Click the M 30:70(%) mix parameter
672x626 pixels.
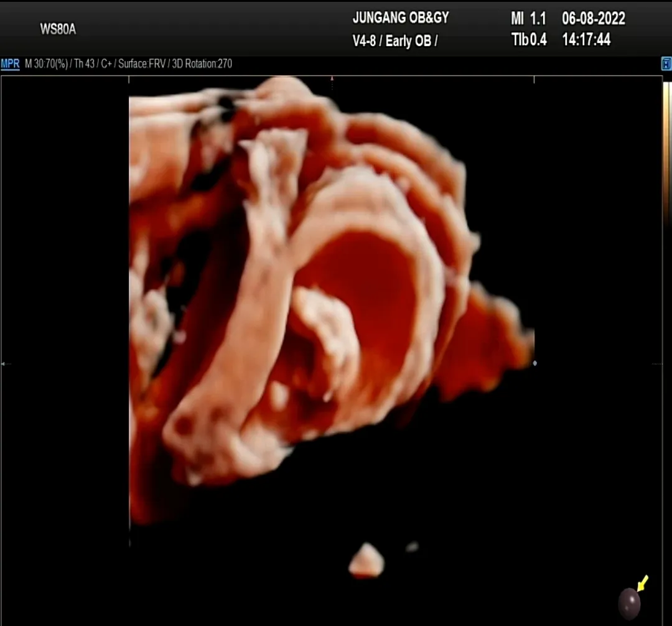pyautogui.click(x=46, y=64)
